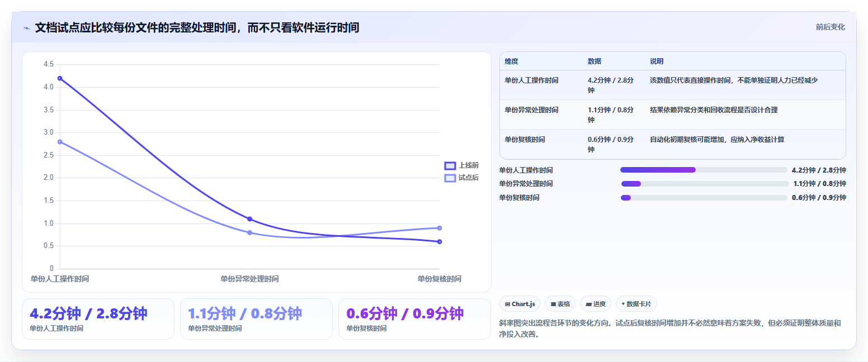Screen dimensions: 868x362
Task: Click the 上线前 end point at 0.6
Action: tap(440, 241)
